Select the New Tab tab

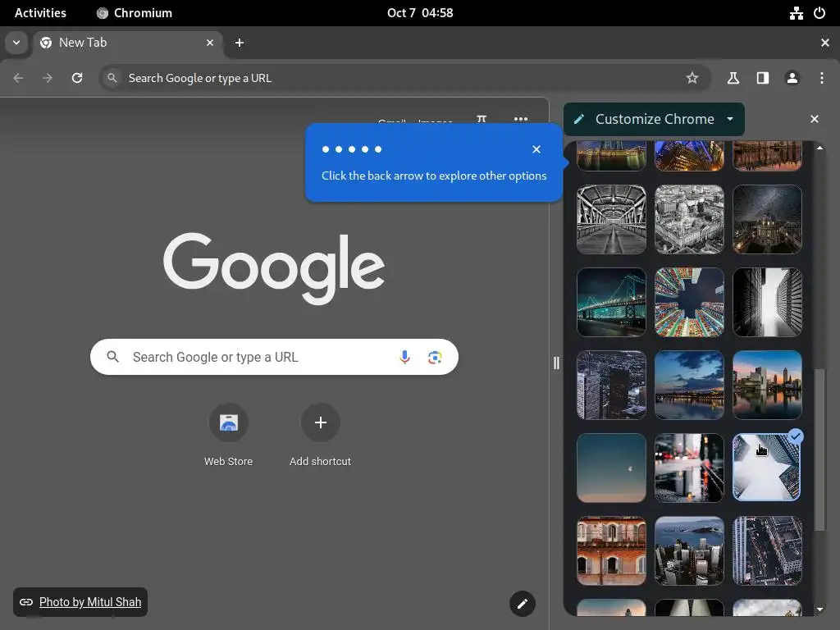pos(127,43)
